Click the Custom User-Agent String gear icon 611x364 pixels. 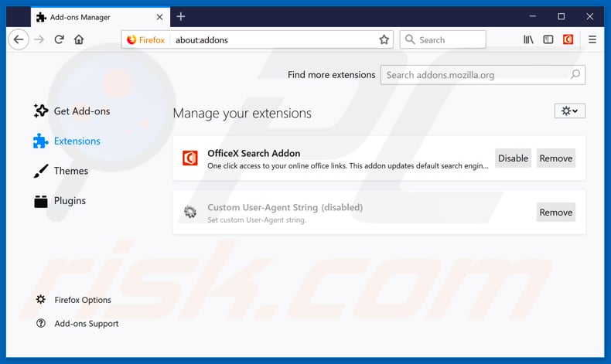click(190, 213)
